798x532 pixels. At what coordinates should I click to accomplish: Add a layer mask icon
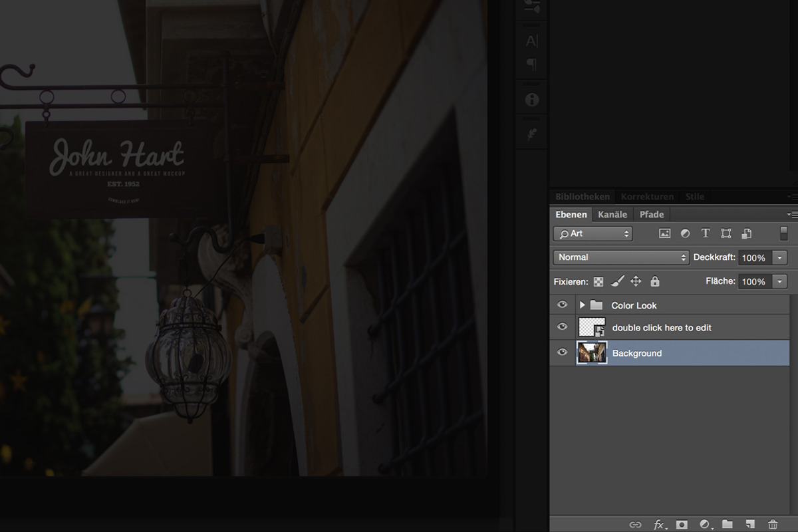[682, 525]
